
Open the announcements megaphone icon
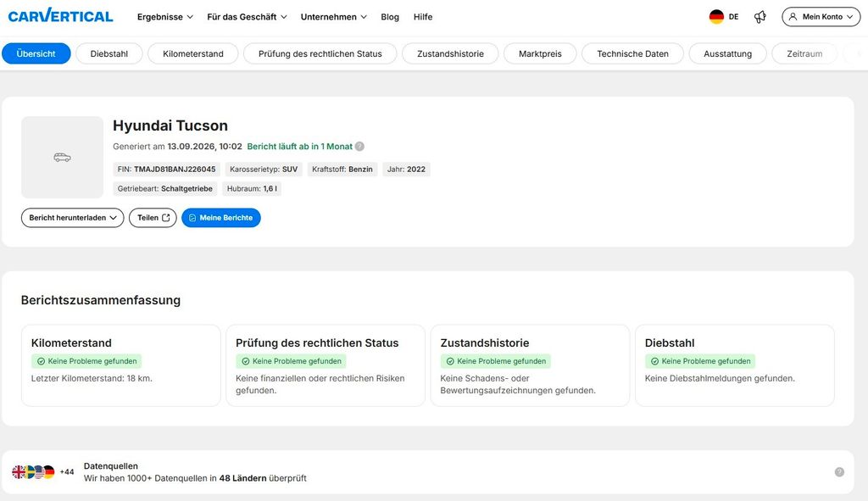760,17
